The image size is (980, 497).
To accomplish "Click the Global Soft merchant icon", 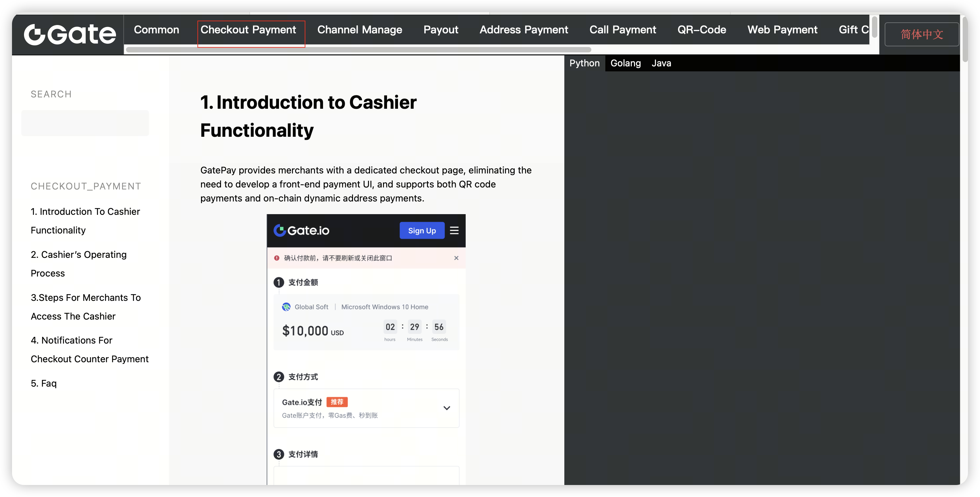I will pos(286,307).
